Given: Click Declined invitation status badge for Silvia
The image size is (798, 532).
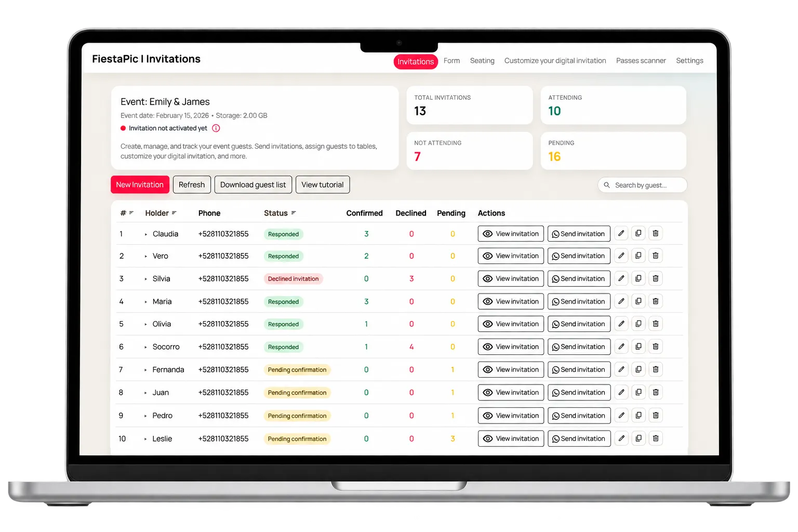Looking at the screenshot, I should (x=293, y=279).
